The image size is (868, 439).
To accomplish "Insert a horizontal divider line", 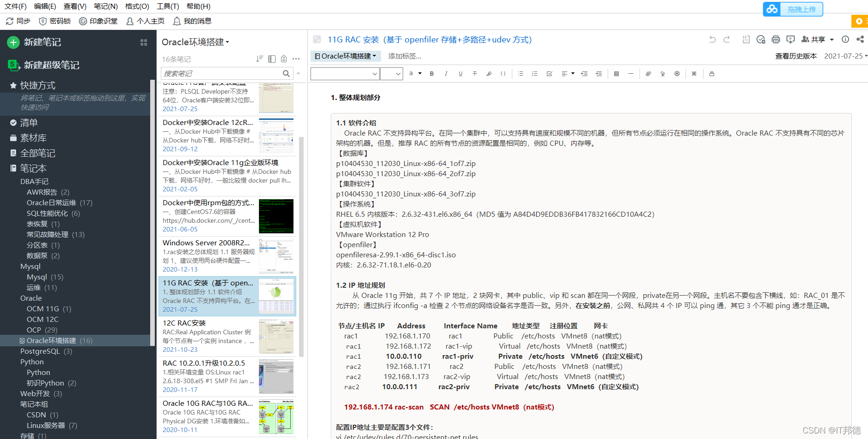I will pos(631,74).
